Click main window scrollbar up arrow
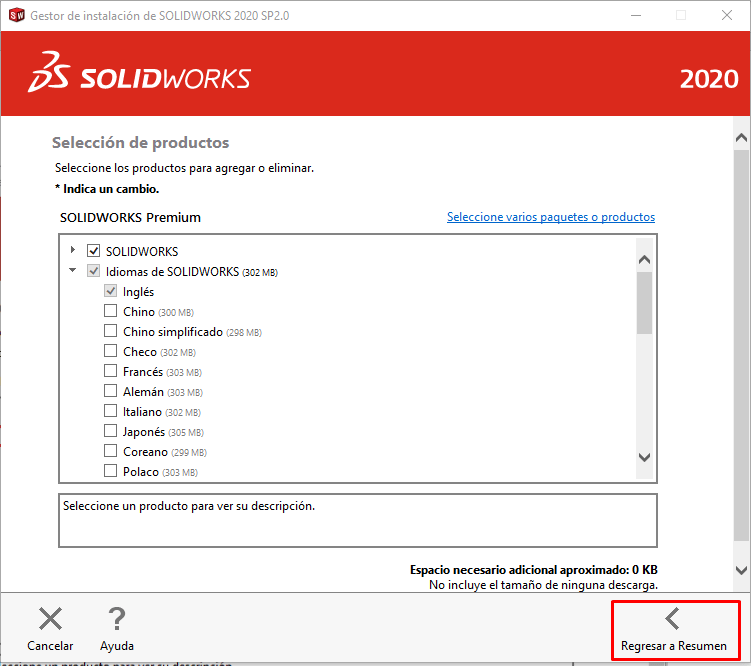 741,138
